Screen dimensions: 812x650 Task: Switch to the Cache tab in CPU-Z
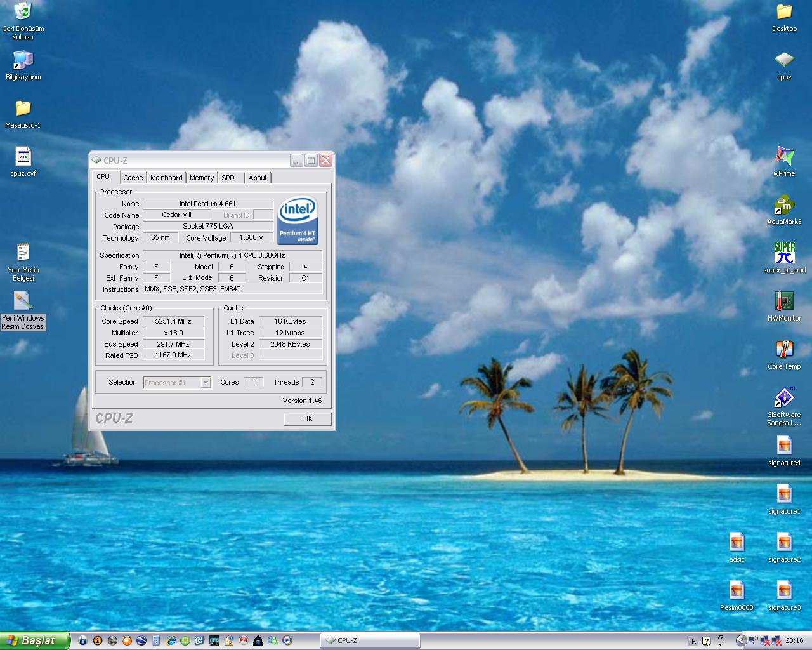133,178
